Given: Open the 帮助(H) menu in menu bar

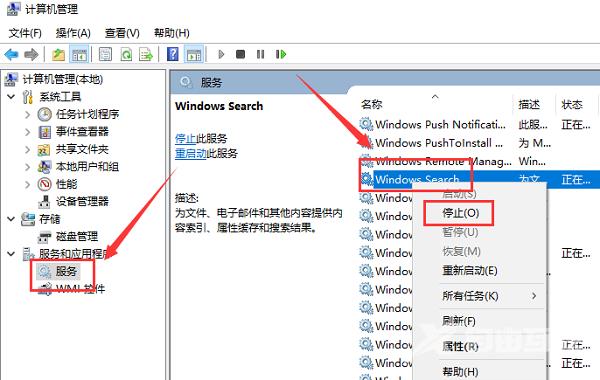Looking at the screenshot, I should [171, 33].
